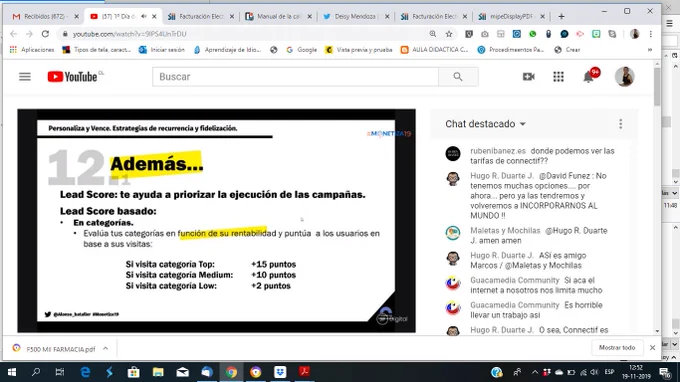Open the Chrome three-dot menu
The height and width of the screenshot is (382, 680).
[x=651, y=34]
